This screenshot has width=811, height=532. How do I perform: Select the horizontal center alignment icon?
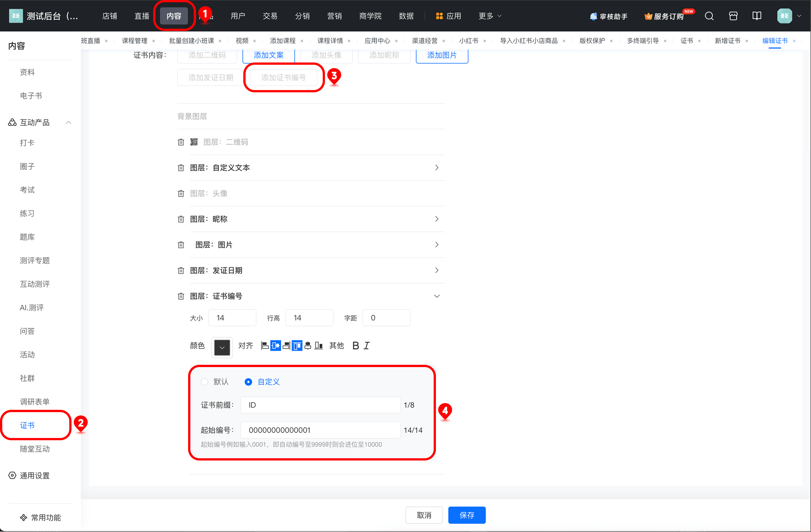(275, 346)
